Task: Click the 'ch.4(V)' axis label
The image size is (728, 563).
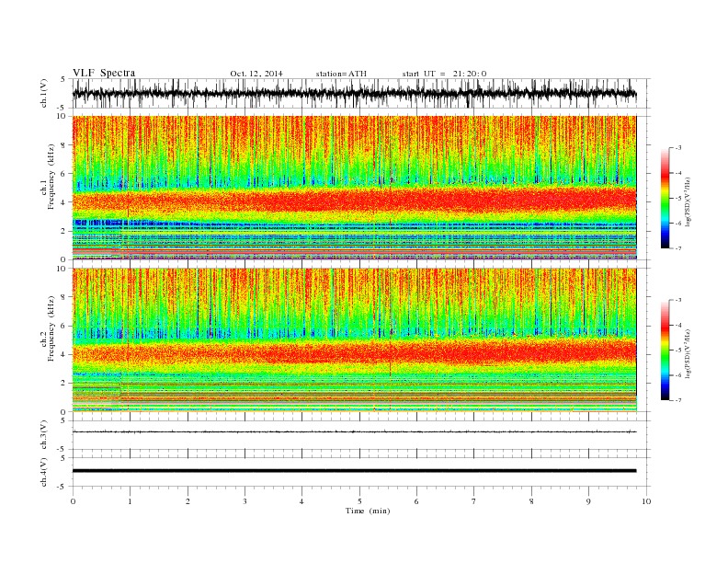Action: click(x=44, y=472)
